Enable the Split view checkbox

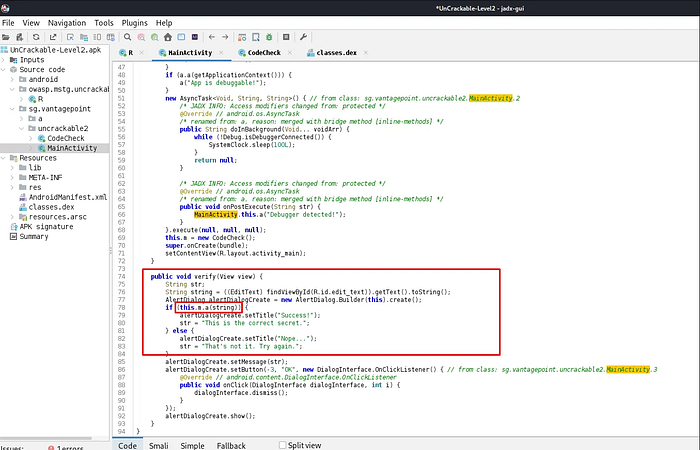pyautogui.click(x=282, y=445)
